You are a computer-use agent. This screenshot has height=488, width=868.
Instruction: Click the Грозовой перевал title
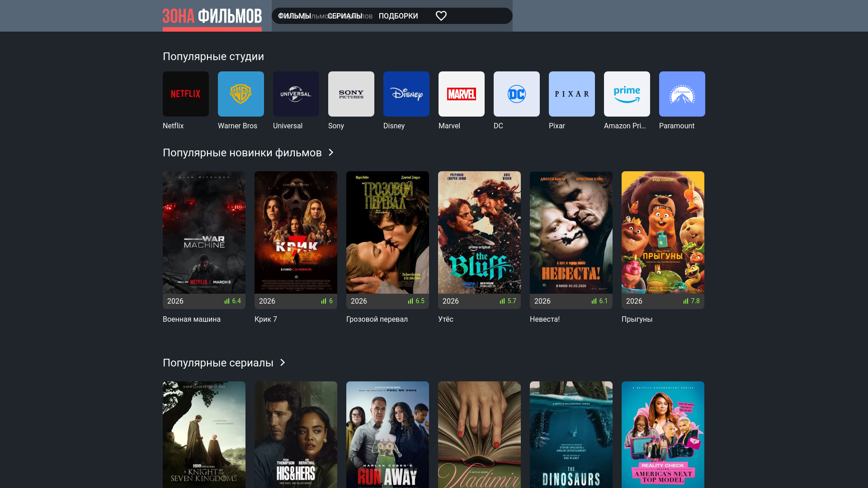point(377,319)
